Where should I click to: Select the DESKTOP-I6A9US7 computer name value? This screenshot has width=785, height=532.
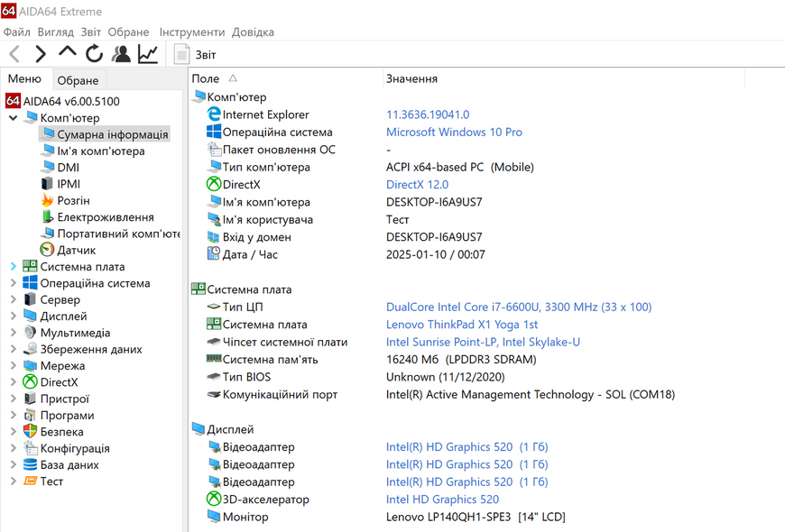click(x=434, y=202)
